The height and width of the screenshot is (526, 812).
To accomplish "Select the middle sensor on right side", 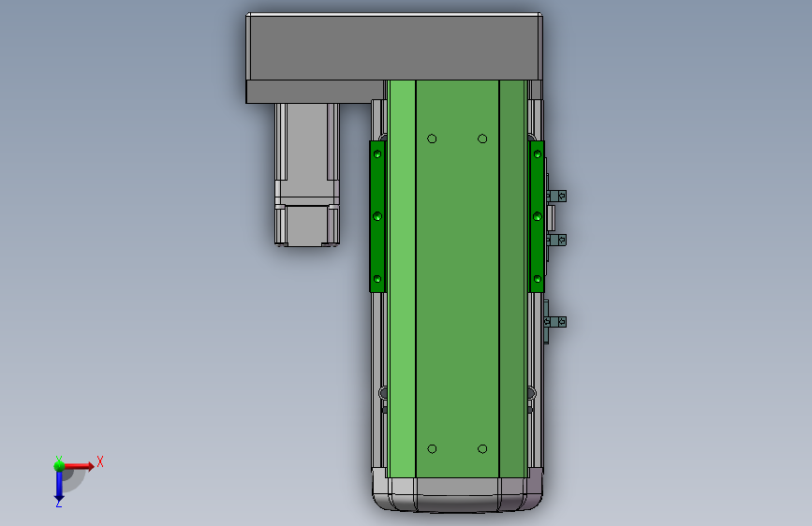I will pyautogui.click(x=556, y=240).
